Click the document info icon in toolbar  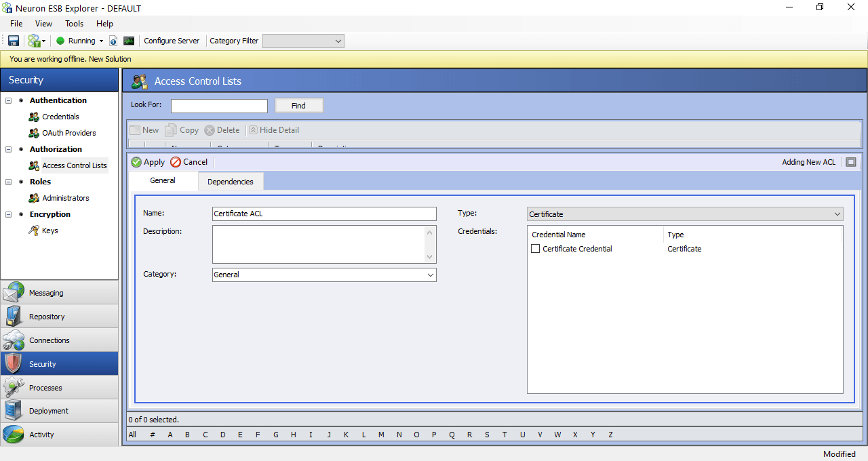pyautogui.click(x=113, y=41)
